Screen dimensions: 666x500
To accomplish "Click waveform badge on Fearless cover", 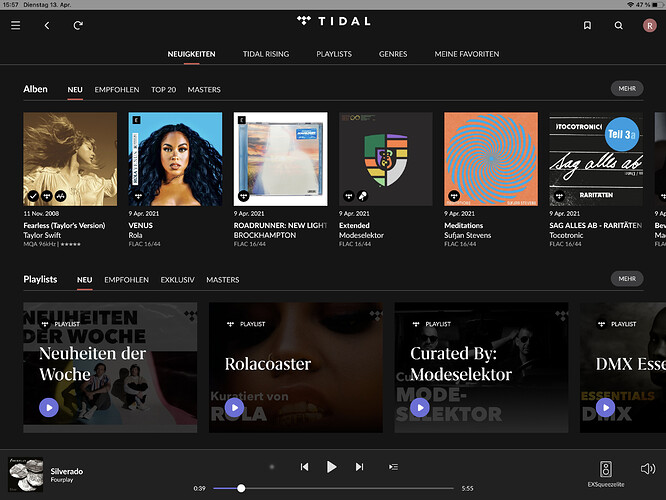I will point(61,196).
